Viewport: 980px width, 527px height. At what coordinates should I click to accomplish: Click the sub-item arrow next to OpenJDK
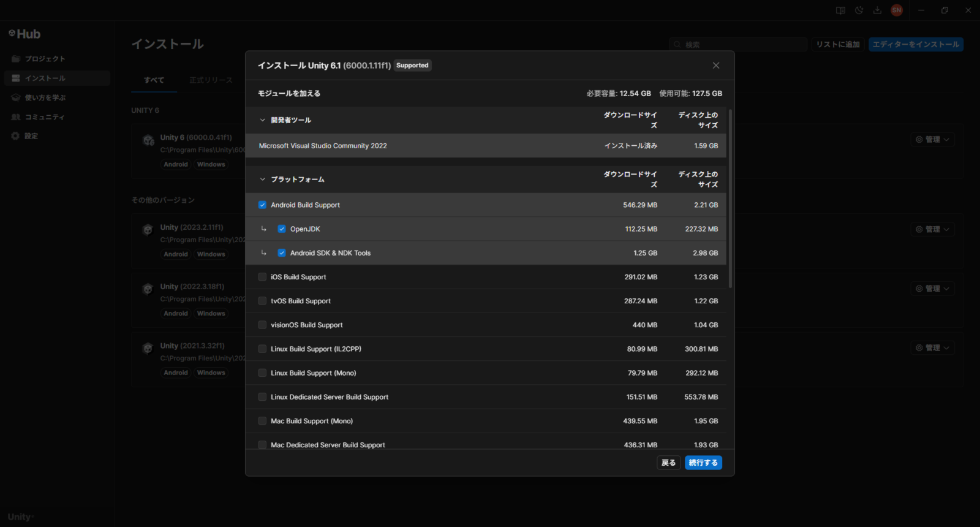(264, 229)
